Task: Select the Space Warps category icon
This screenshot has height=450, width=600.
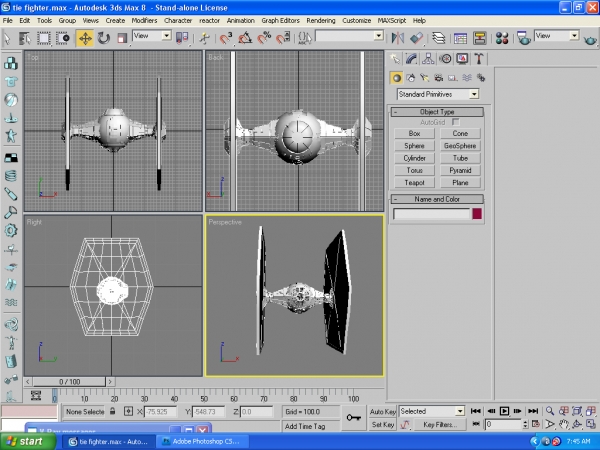Action: click(467, 78)
